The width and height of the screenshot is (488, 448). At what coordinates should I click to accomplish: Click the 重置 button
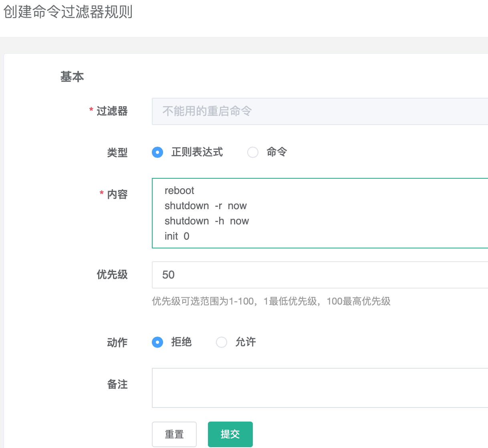(174, 434)
